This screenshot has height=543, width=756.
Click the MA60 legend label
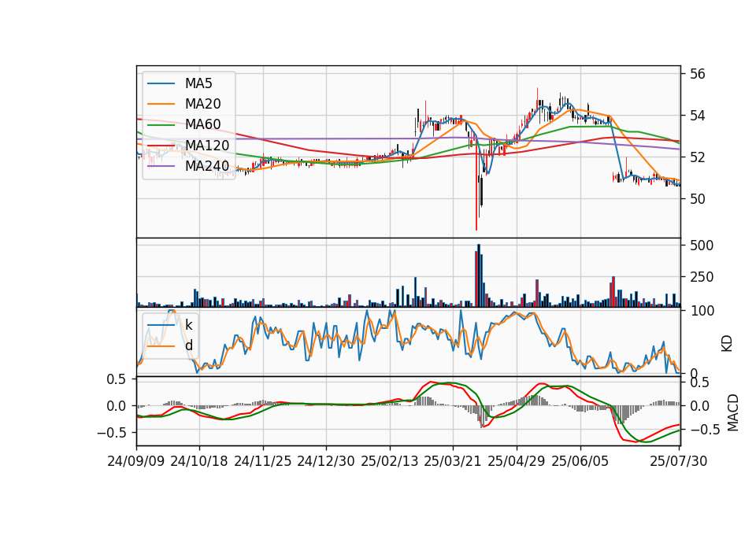202,125
